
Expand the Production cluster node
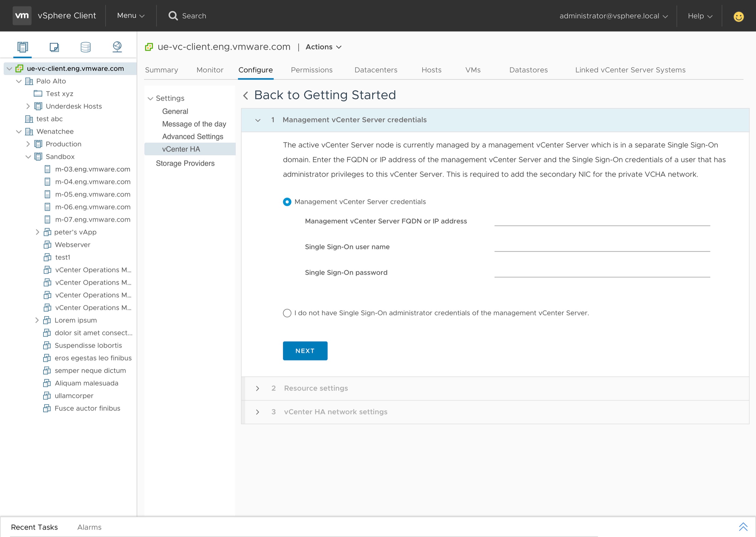tap(28, 144)
